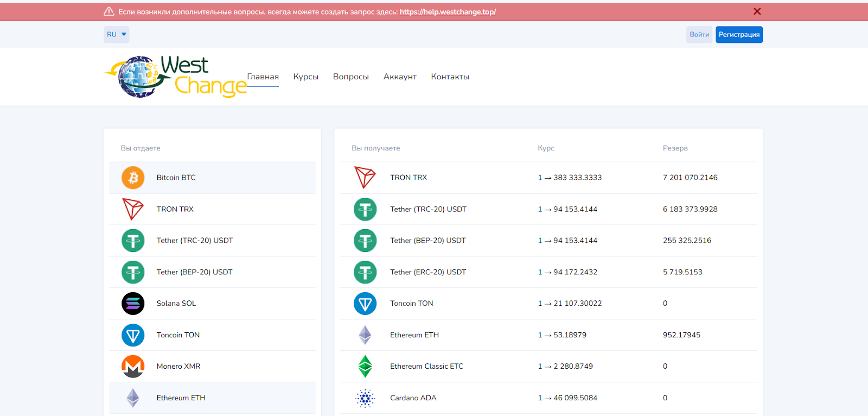
Task: Click the Tether ERC-20 icon in the receive list
Action: point(365,272)
